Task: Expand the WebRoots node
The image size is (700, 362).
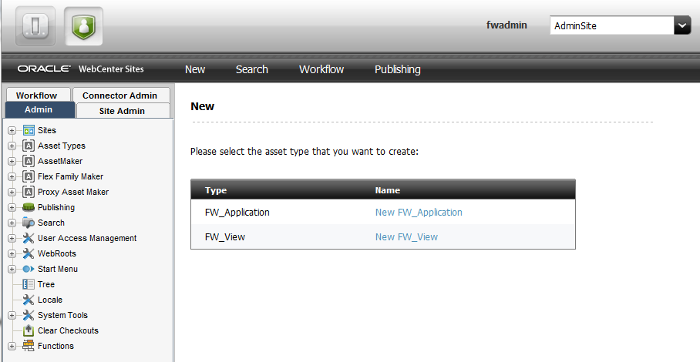Action: coord(12,254)
